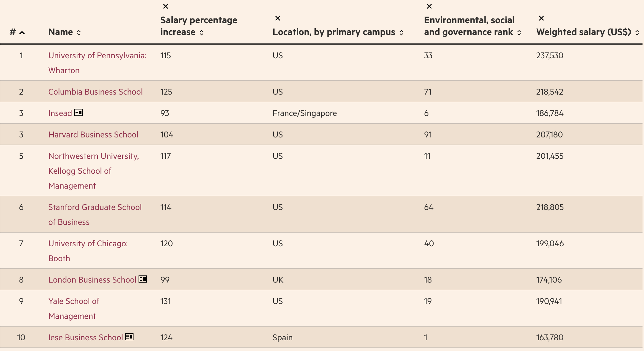Remove the Environmental, social and governance rank column
The width and height of the screenshot is (644, 351).
429,6
